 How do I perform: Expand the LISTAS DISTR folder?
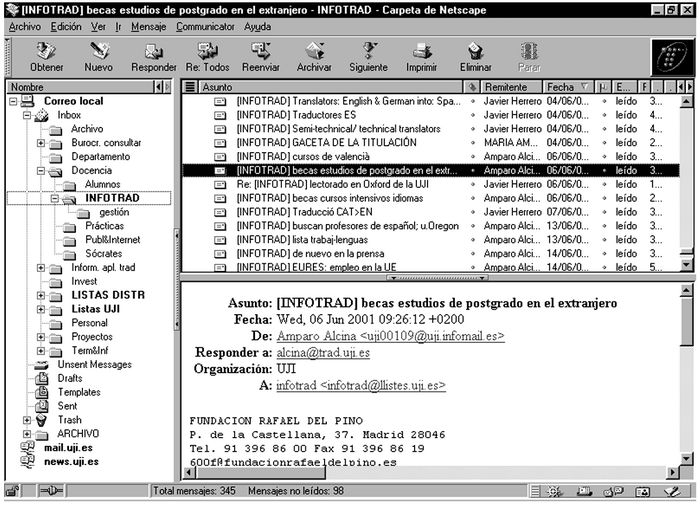pyautogui.click(x=41, y=295)
